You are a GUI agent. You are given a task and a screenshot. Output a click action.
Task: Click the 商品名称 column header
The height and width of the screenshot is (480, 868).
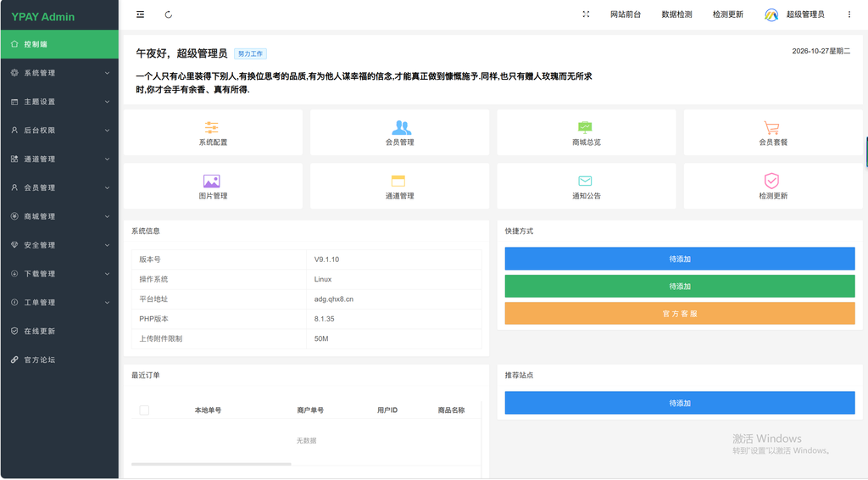coord(451,410)
